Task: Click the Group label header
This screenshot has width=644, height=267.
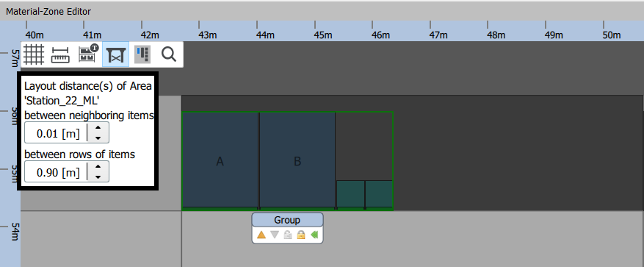Action: (x=288, y=220)
